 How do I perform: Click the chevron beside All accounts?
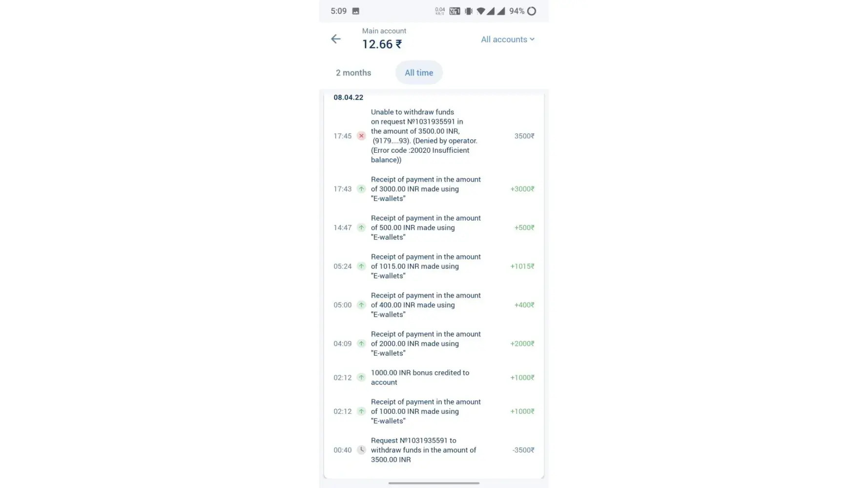click(x=532, y=40)
